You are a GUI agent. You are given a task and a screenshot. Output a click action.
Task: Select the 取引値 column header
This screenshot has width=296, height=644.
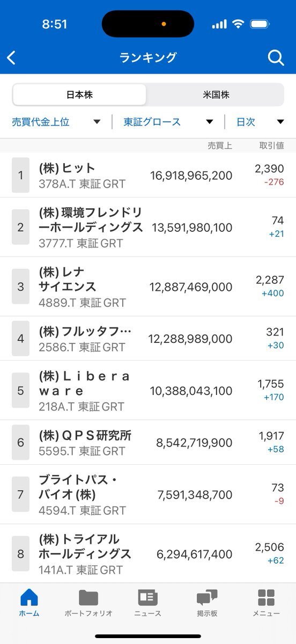pyautogui.click(x=272, y=145)
